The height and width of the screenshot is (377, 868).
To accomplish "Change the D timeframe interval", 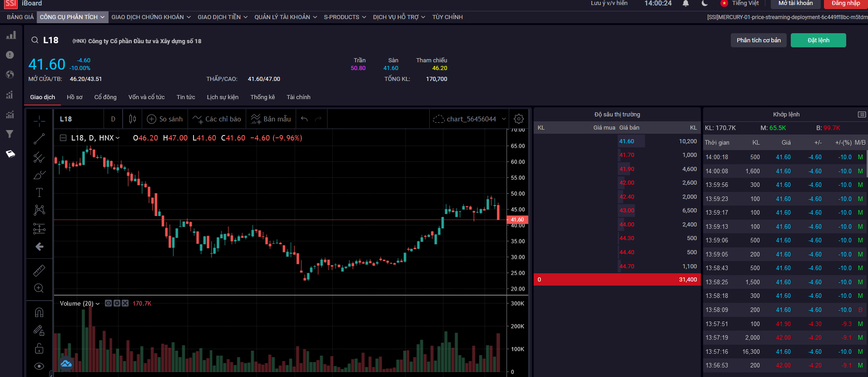I will (x=113, y=119).
